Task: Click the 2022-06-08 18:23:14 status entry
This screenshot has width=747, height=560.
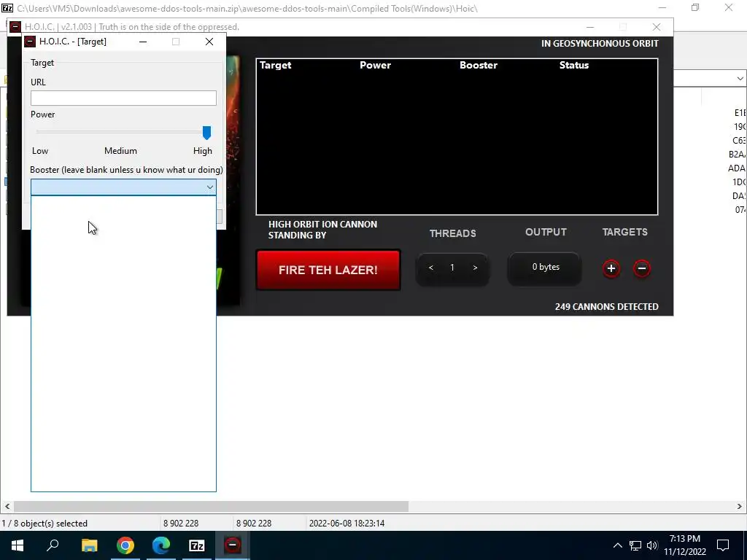Action: [x=347, y=524]
